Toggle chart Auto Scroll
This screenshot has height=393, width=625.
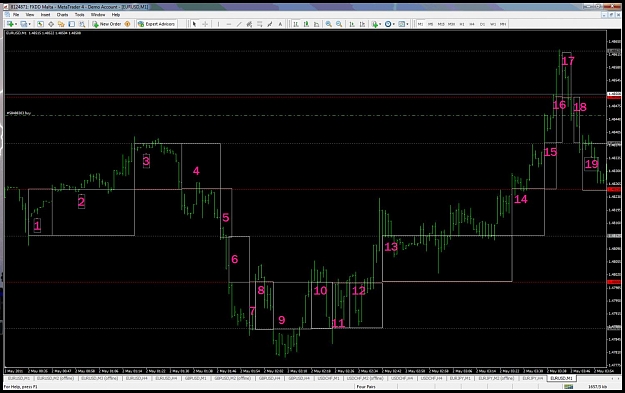click(x=352, y=24)
